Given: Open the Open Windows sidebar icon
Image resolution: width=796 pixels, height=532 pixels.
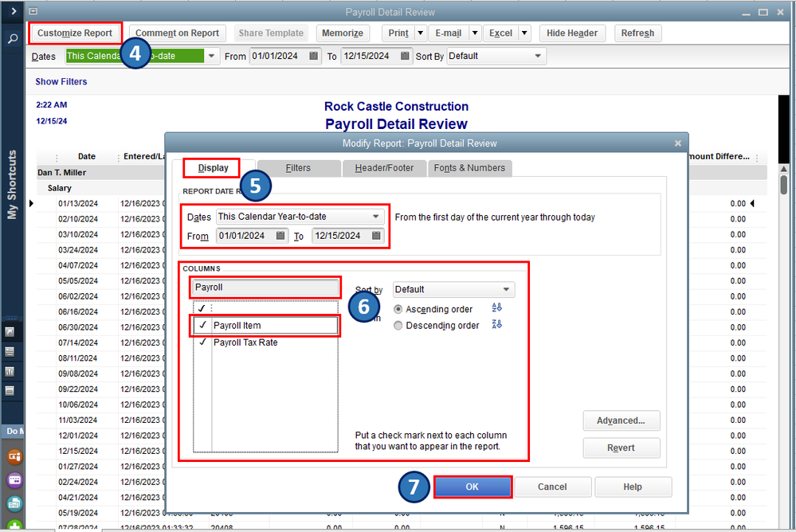Looking at the screenshot, I should (x=9, y=391).
